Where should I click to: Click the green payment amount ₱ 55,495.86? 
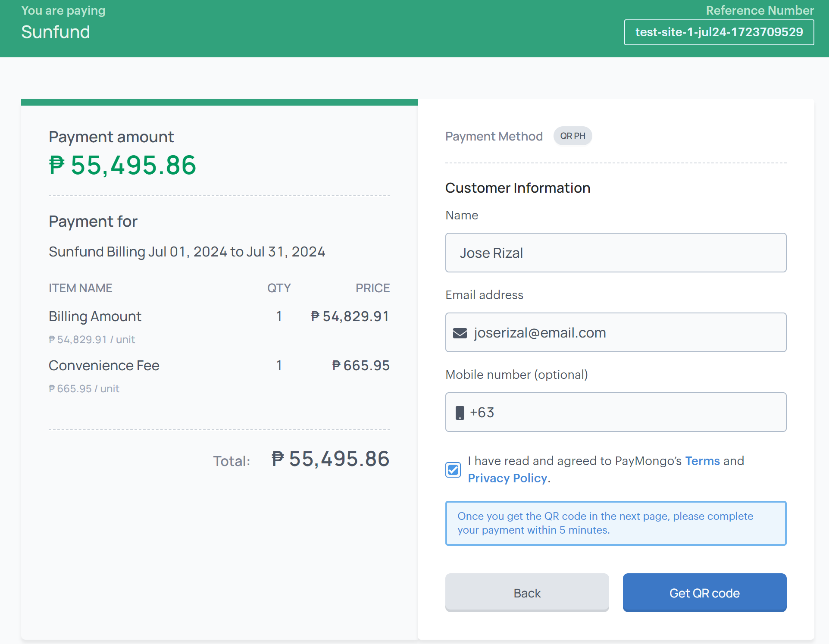[122, 165]
